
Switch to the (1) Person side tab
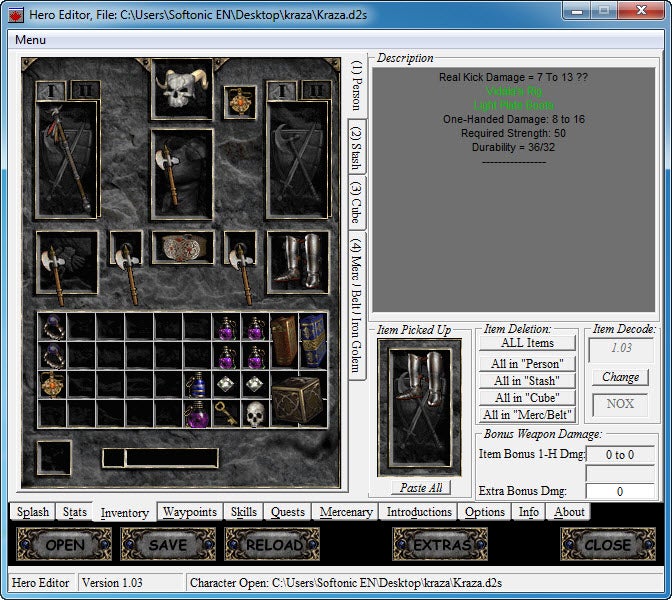point(357,85)
